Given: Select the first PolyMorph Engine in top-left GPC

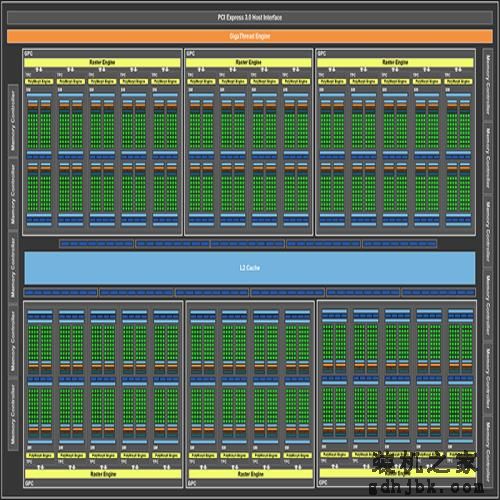Looking at the screenshot, I should (x=39, y=81).
